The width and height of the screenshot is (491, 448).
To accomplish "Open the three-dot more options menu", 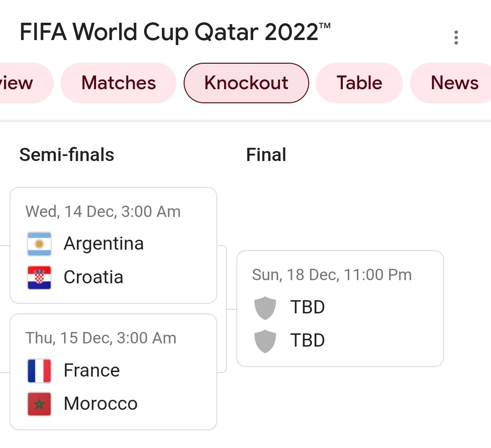I will (x=456, y=38).
